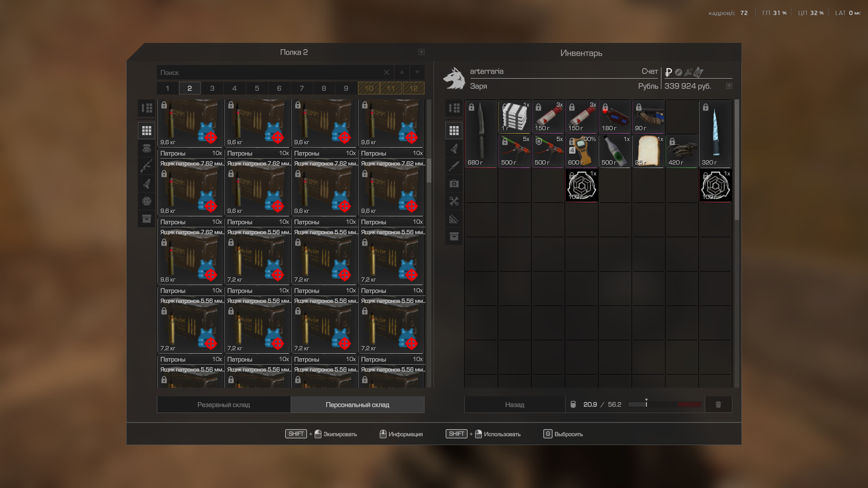868x488 pixels.
Task: Open the Персональный склад tab
Action: pyautogui.click(x=358, y=404)
